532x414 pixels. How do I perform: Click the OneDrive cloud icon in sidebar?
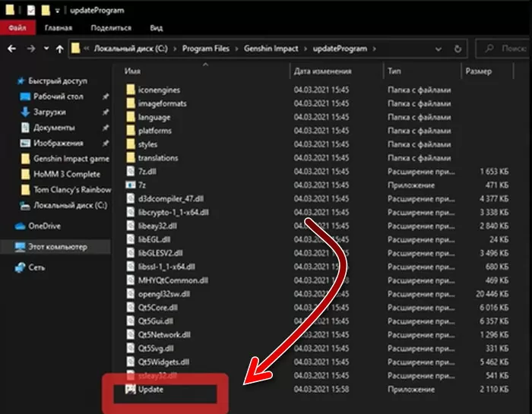pyautogui.click(x=20, y=226)
